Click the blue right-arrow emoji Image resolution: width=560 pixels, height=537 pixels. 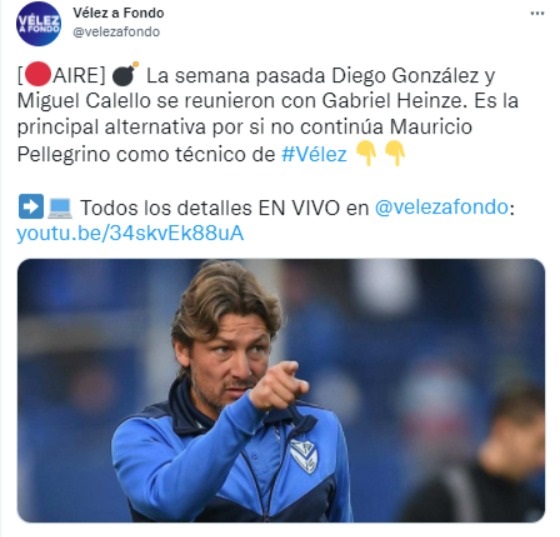[31, 206]
